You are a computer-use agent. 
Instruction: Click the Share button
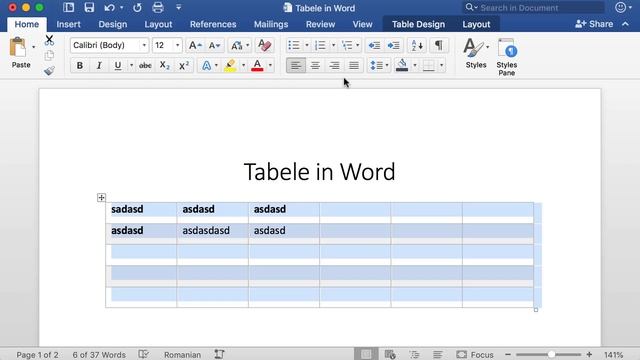(x=594, y=24)
